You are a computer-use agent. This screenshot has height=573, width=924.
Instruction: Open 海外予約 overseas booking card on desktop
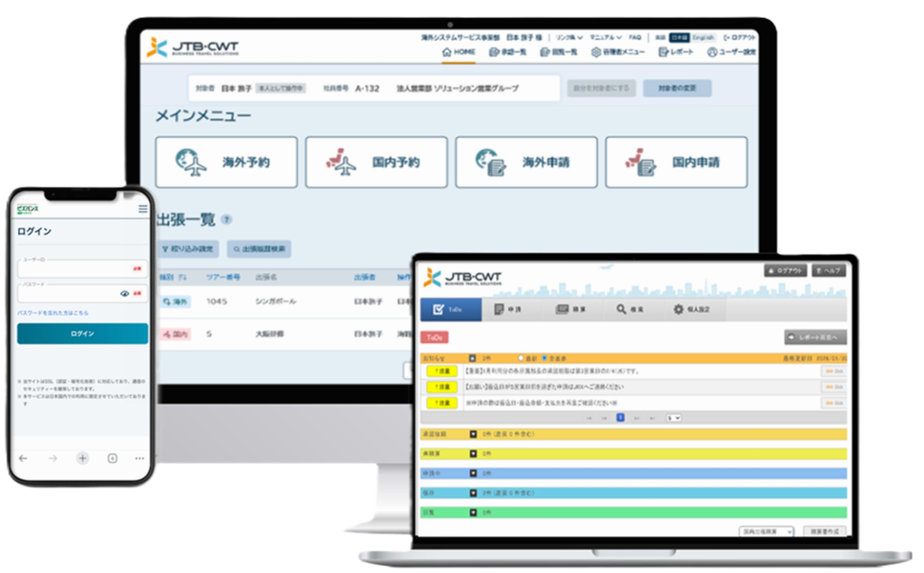pyautogui.click(x=226, y=162)
